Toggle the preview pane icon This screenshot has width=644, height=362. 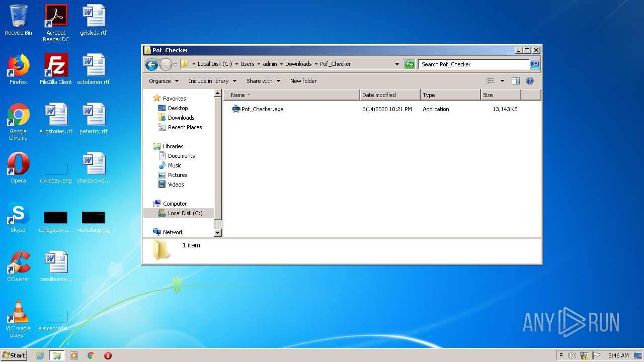(x=515, y=81)
